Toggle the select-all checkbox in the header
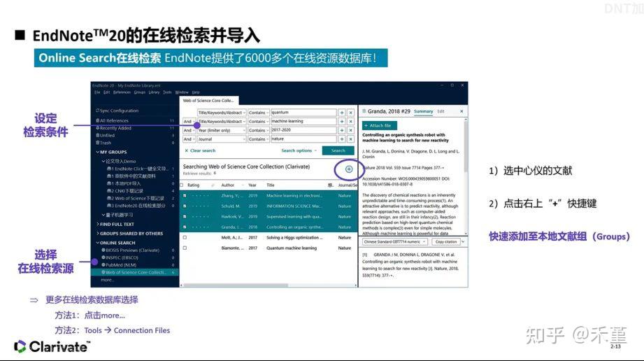644x361 pixels. pyautogui.click(x=182, y=185)
